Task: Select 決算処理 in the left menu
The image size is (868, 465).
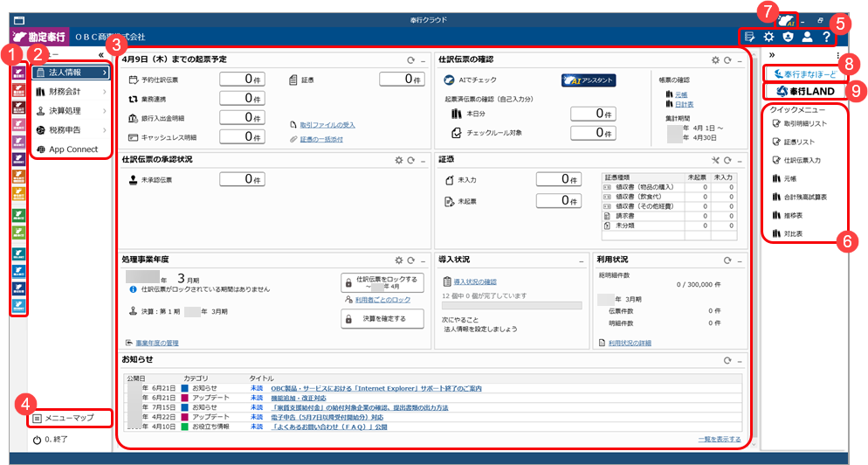Action: 71,111
